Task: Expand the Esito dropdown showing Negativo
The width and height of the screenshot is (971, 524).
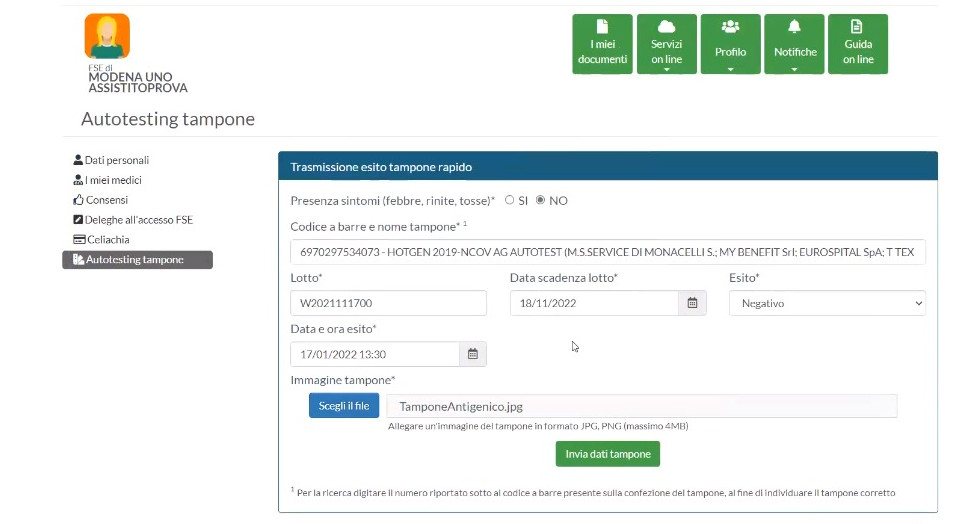Action: 827,303
